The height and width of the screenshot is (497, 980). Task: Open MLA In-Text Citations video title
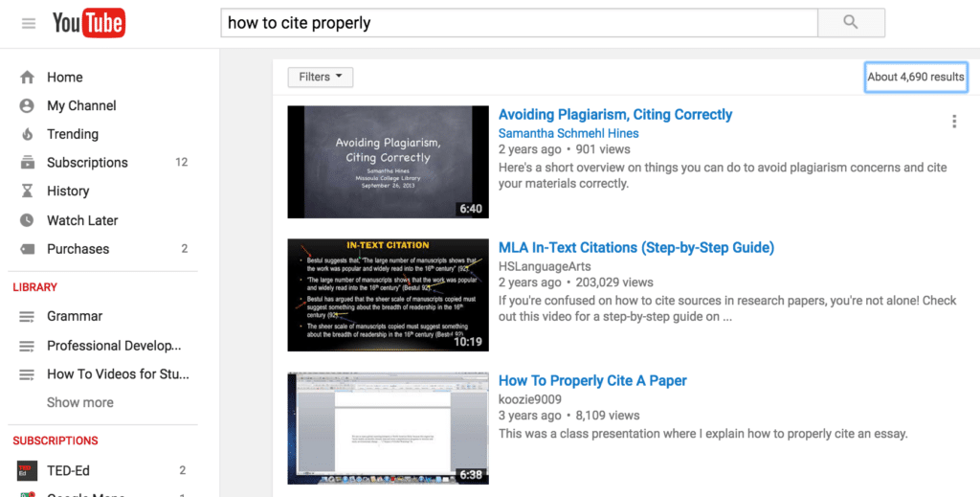(635, 248)
